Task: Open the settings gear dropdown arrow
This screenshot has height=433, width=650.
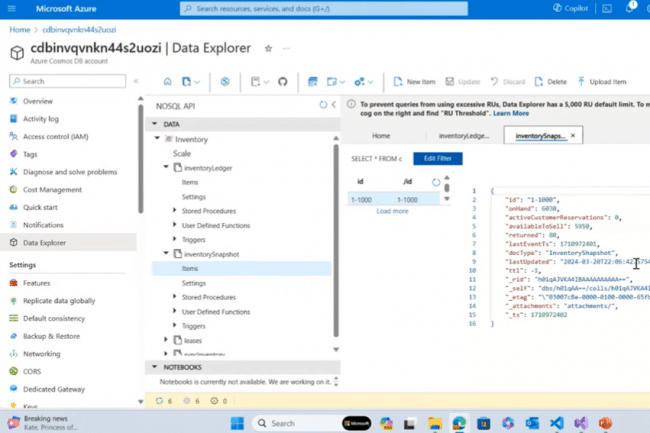Action: [371, 82]
